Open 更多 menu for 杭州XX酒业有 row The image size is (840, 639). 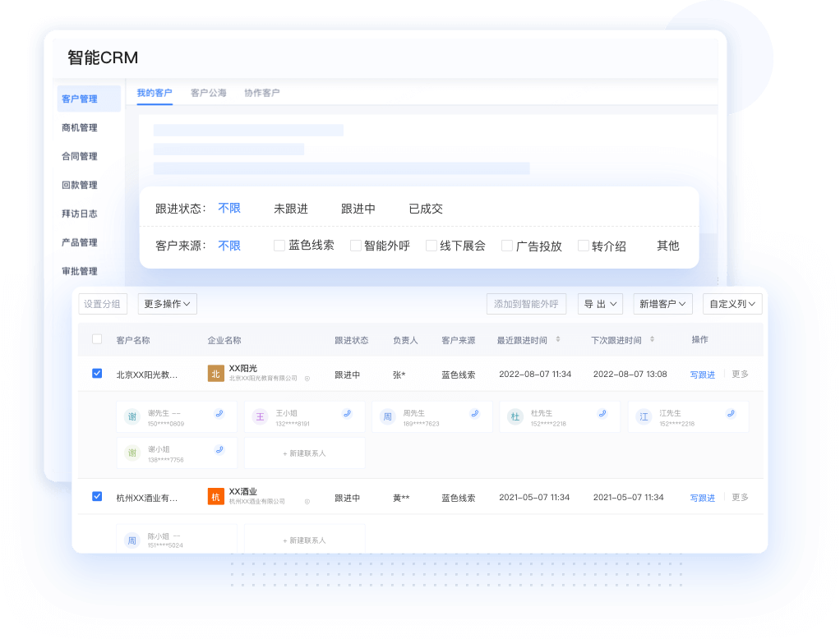[x=740, y=497]
